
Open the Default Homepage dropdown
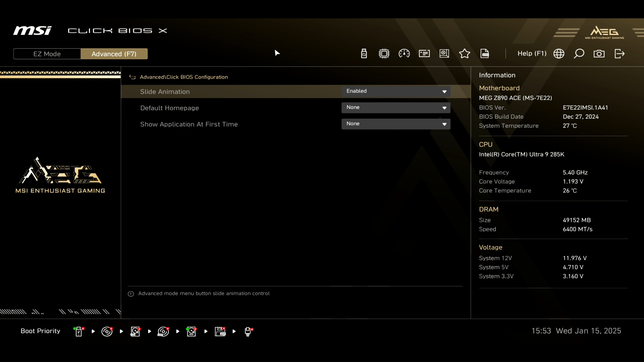396,108
